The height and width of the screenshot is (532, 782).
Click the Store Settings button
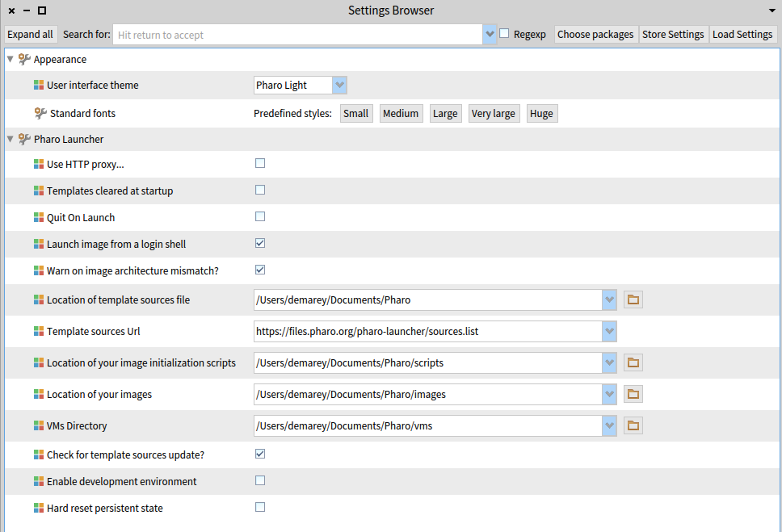click(x=673, y=35)
